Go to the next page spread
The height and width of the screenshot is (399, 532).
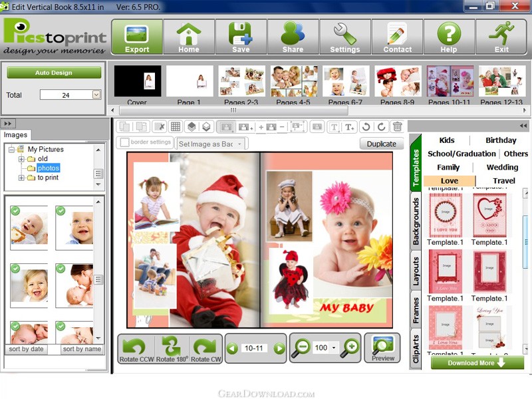(279, 348)
